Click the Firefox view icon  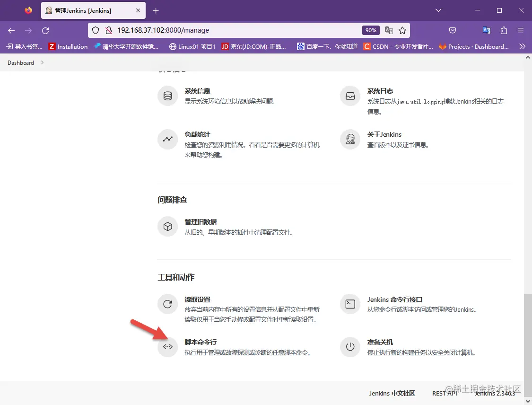28,10
